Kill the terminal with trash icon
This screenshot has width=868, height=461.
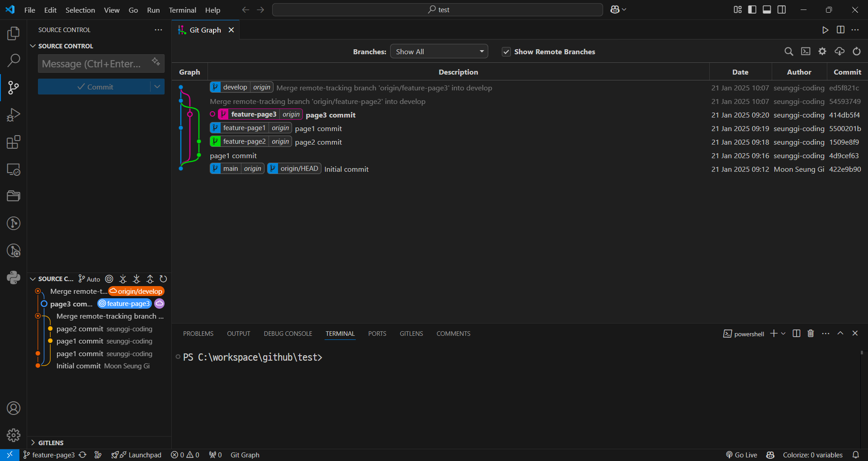[x=811, y=334]
